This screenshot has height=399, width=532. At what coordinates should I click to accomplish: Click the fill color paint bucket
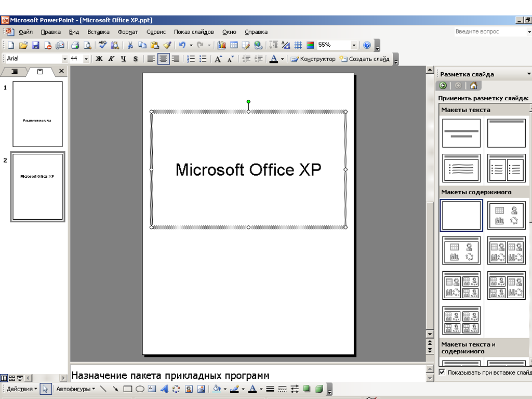click(217, 389)
